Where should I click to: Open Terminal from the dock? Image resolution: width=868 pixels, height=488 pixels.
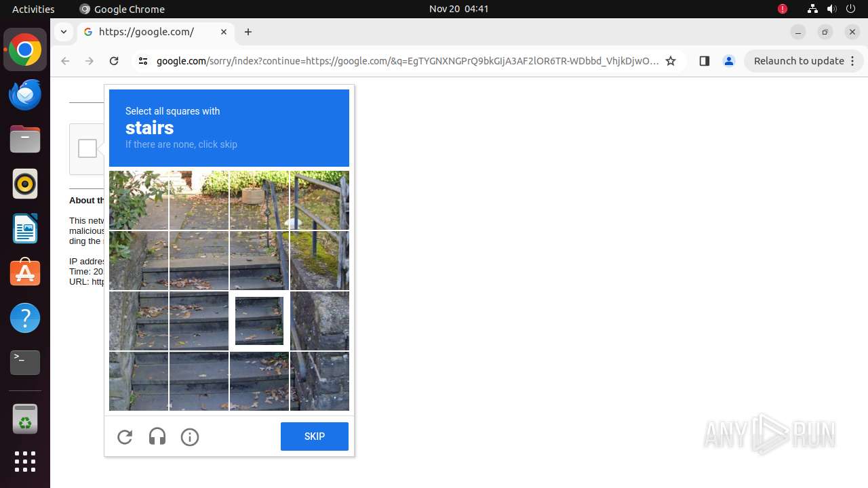[x=25, y=363]
